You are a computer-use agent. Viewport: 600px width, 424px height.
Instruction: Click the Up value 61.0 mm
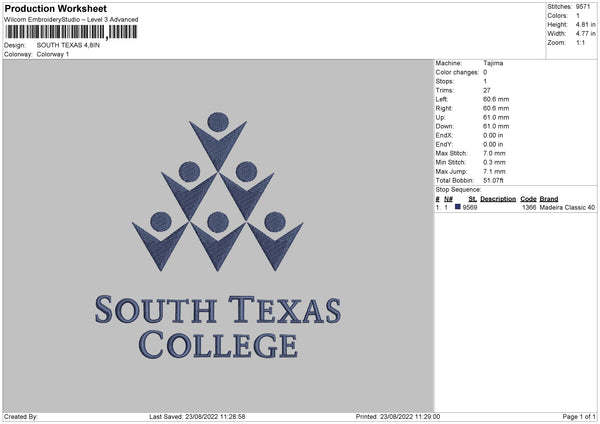coord(496,117)
